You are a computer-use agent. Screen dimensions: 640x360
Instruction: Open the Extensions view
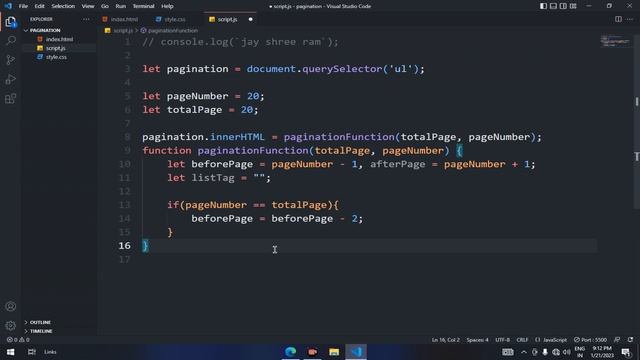11,98
